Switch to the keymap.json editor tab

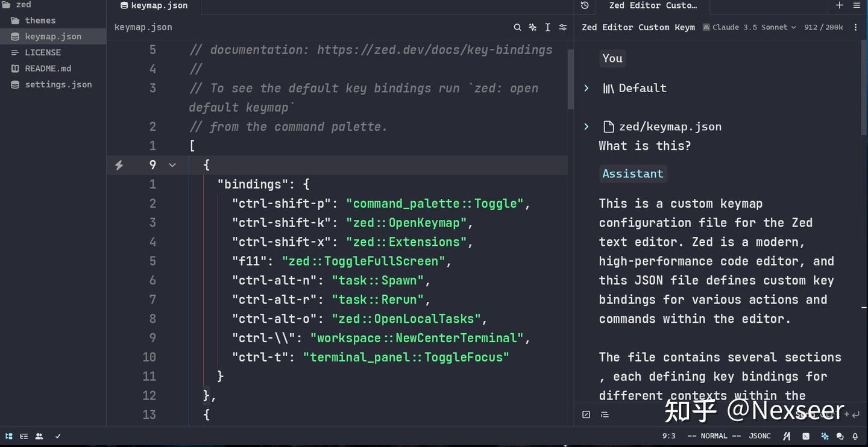tap(154, 5)
